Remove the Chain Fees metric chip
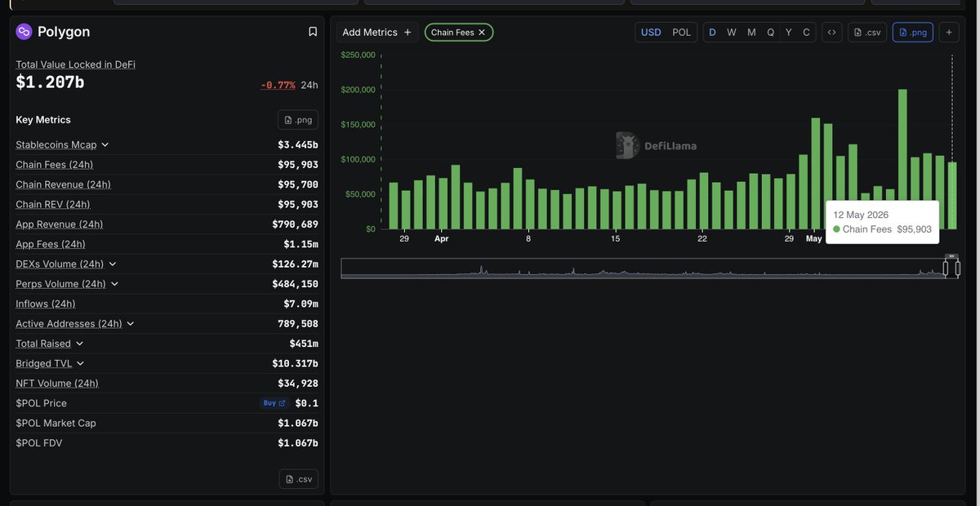 coord(482,33)
